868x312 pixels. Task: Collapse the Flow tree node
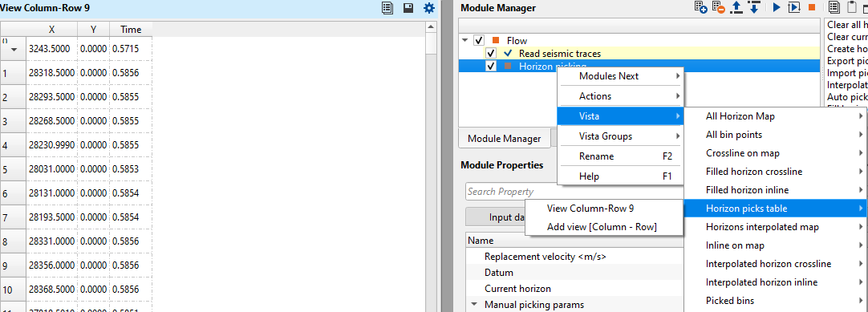coord(465,40)
